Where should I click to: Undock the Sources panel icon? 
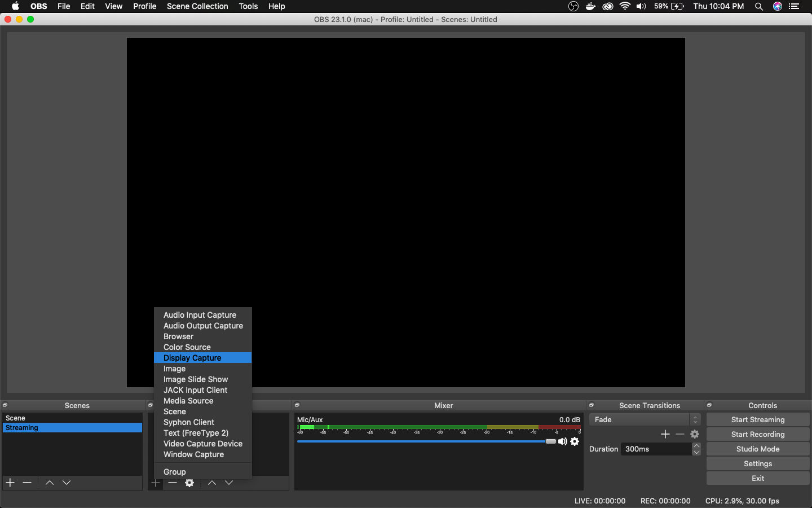151,405
